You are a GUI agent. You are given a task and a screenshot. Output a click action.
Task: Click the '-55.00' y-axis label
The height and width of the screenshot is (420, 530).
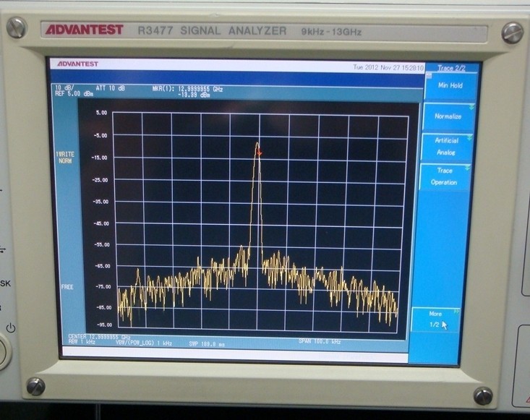101,244
